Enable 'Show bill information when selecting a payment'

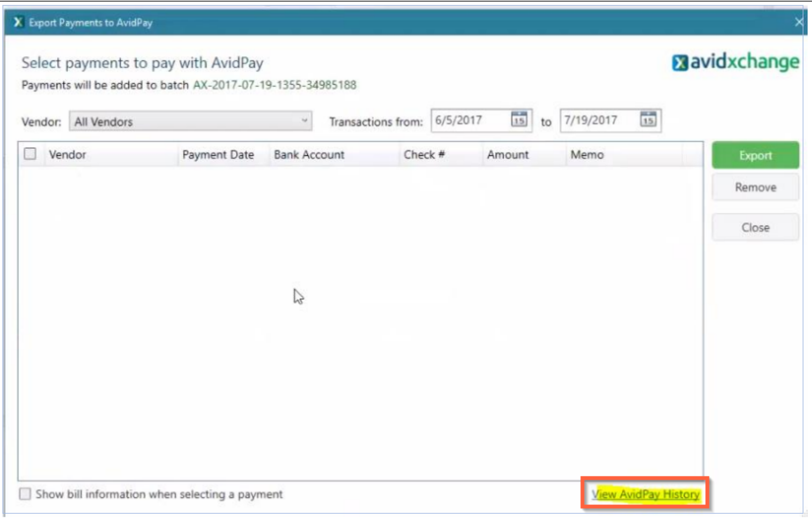tap(25, 494)
